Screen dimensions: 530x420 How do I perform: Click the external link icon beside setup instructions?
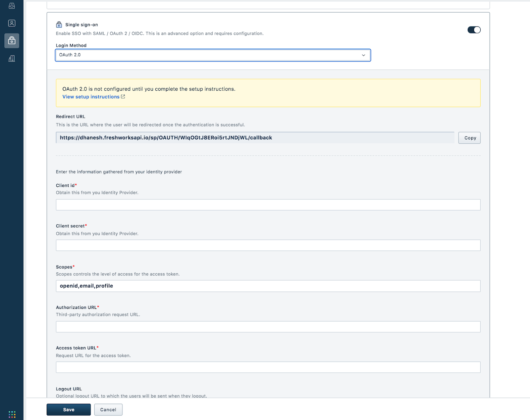(123, 96)
